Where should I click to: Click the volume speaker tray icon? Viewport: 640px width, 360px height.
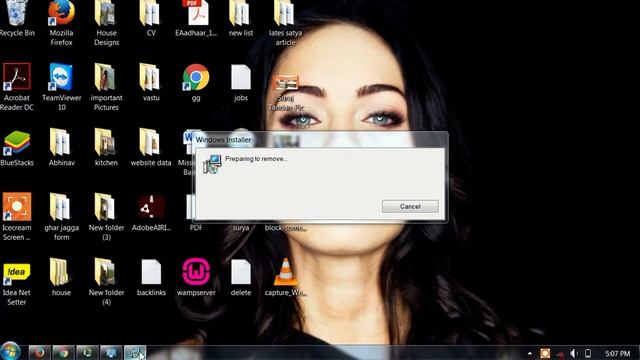click(x=573, y=353)
